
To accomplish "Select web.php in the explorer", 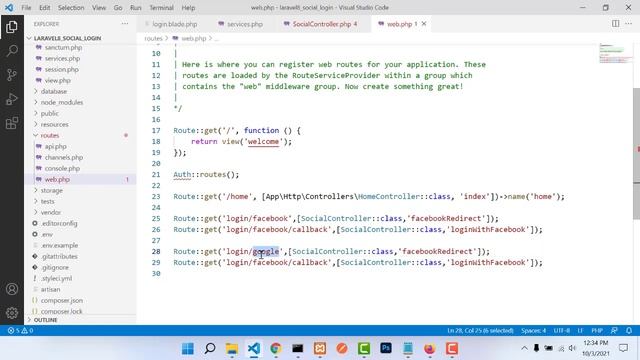I will click(57, 180).
